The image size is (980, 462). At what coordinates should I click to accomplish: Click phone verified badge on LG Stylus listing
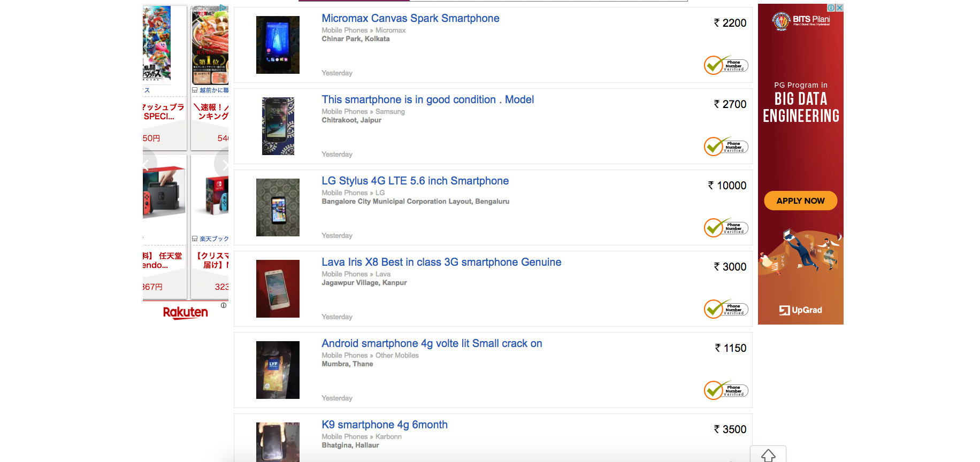point(725,228)
